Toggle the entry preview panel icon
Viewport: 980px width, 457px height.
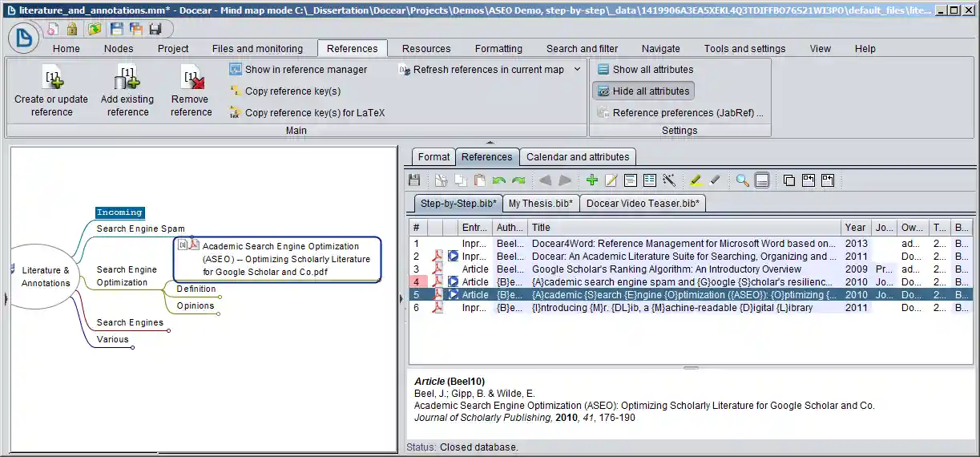(762, 180)
